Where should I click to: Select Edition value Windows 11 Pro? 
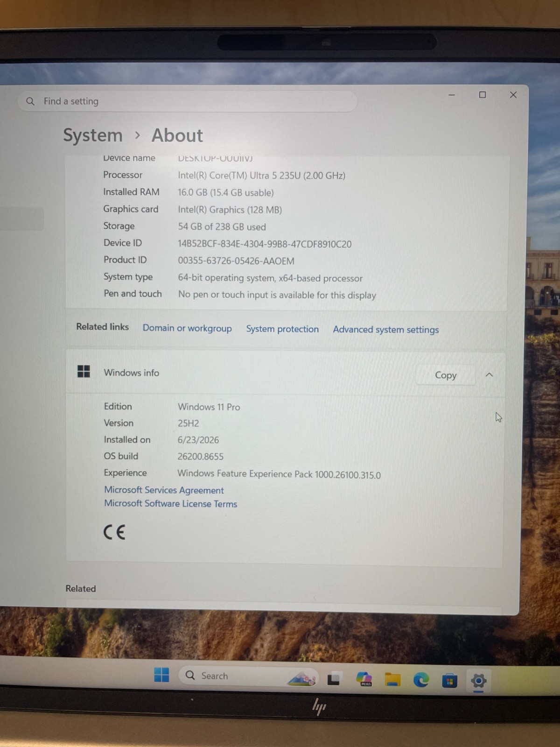(209, 407)
